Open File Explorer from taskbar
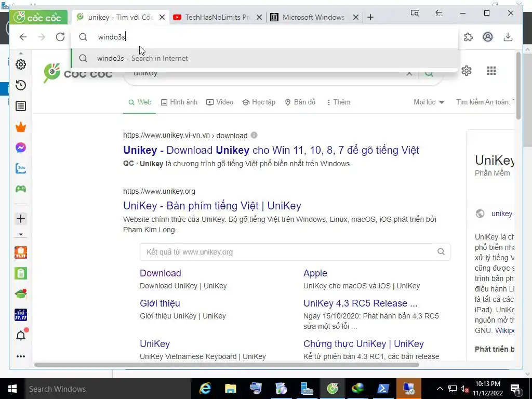The width and height of the screenshot is (532, 399). pos(230,389)
